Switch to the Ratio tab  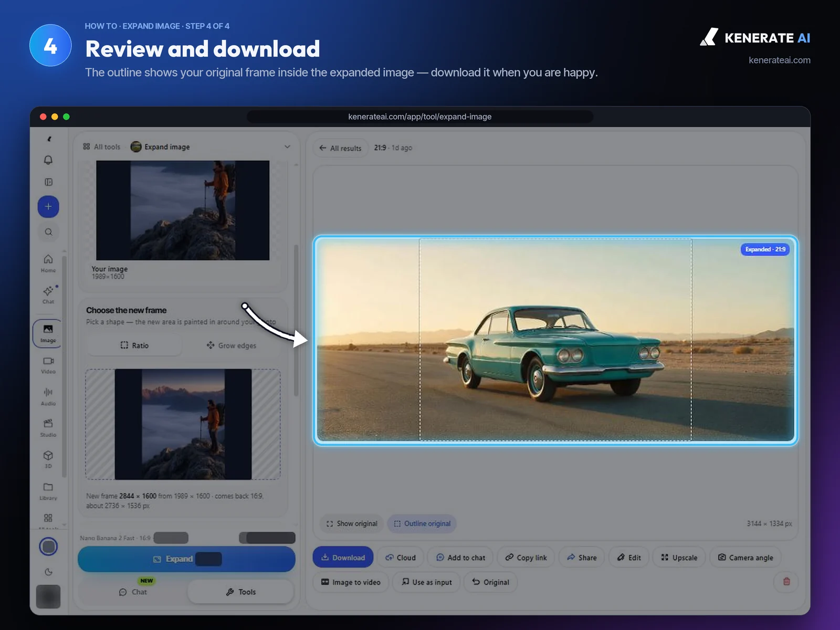(x=134, y=345)
